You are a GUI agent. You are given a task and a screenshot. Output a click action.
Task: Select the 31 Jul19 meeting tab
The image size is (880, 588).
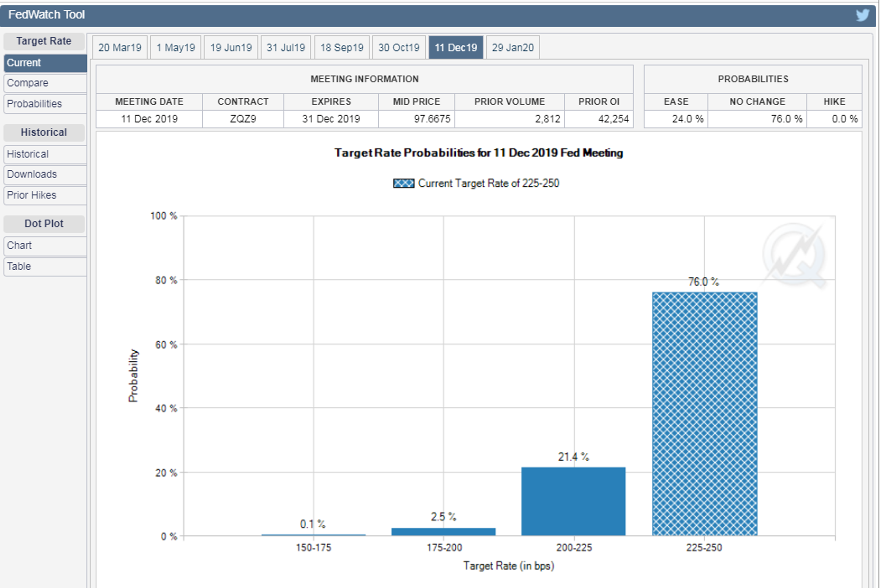click(x=286, y=48)
